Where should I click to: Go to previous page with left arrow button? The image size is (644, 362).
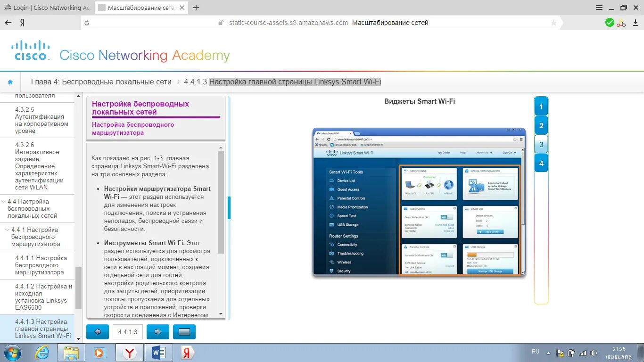(x=98, y=332)
